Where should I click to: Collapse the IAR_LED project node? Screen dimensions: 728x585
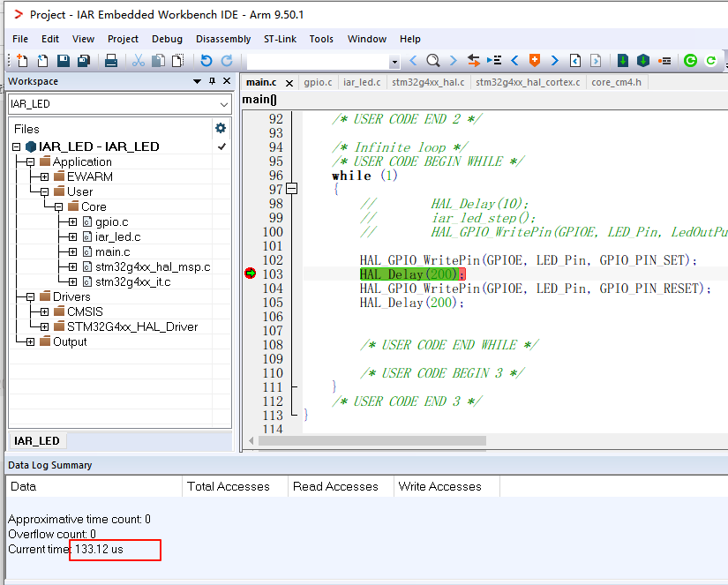click(16, 146)
